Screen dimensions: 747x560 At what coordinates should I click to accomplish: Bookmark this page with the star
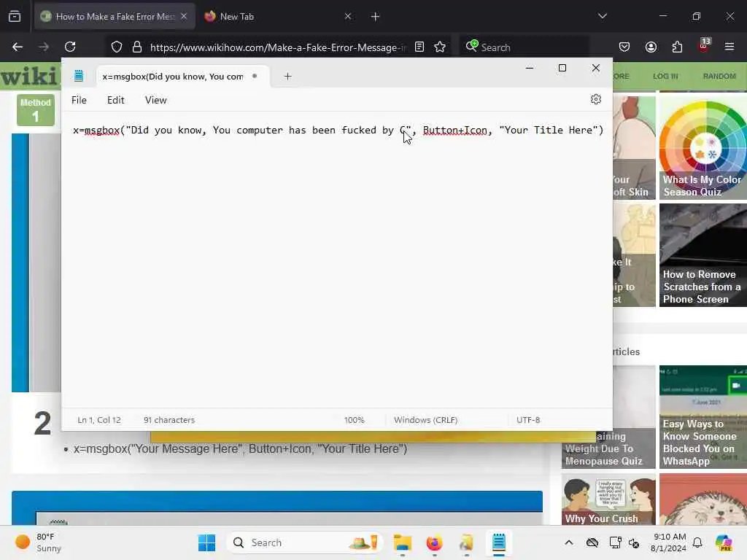(x=440, y=47)
